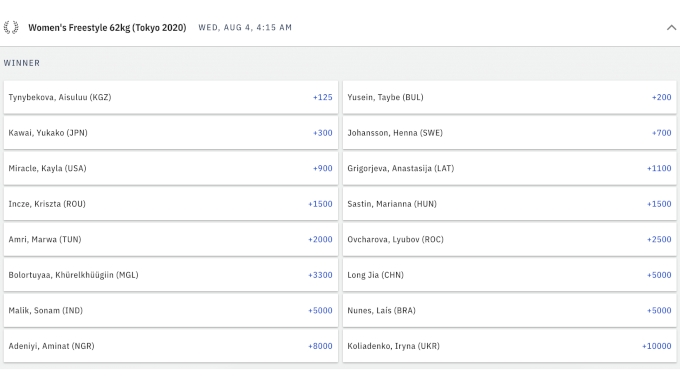Viewport: 680px width, 382px height.
Task: Choose Incze, Kriszta (ROU) at +1500
Action: tap(171, 204)
